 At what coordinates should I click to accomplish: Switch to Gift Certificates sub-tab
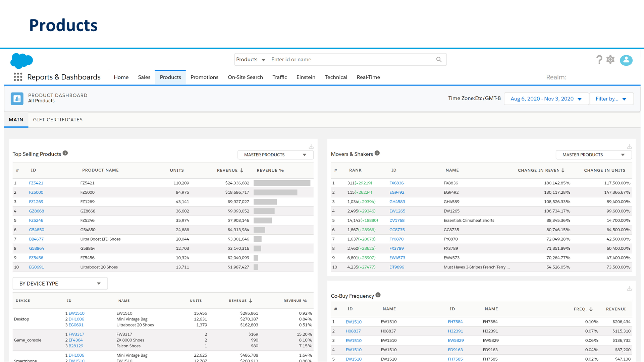pos(58,120)
